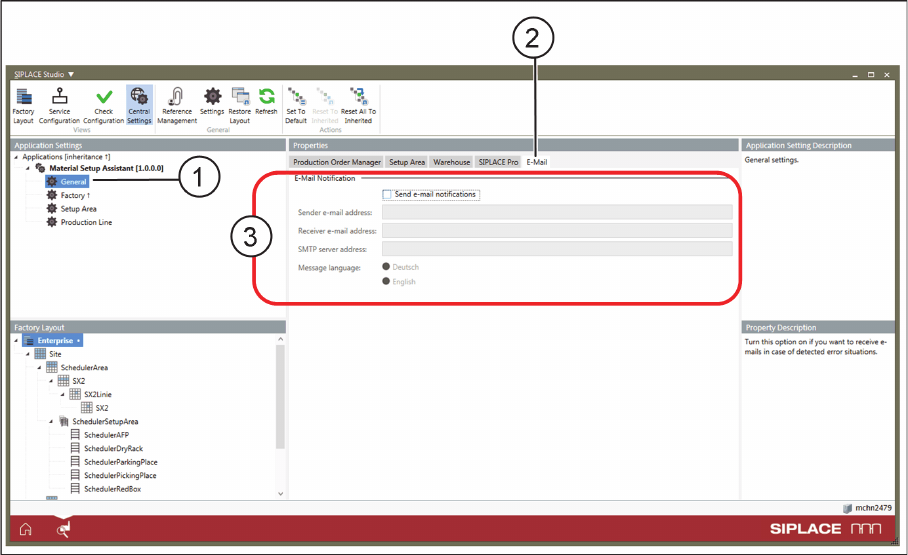Click the SchedulerArea grid icon
Image resolution: width=908 pixels, height=555 pixels.
52,367
